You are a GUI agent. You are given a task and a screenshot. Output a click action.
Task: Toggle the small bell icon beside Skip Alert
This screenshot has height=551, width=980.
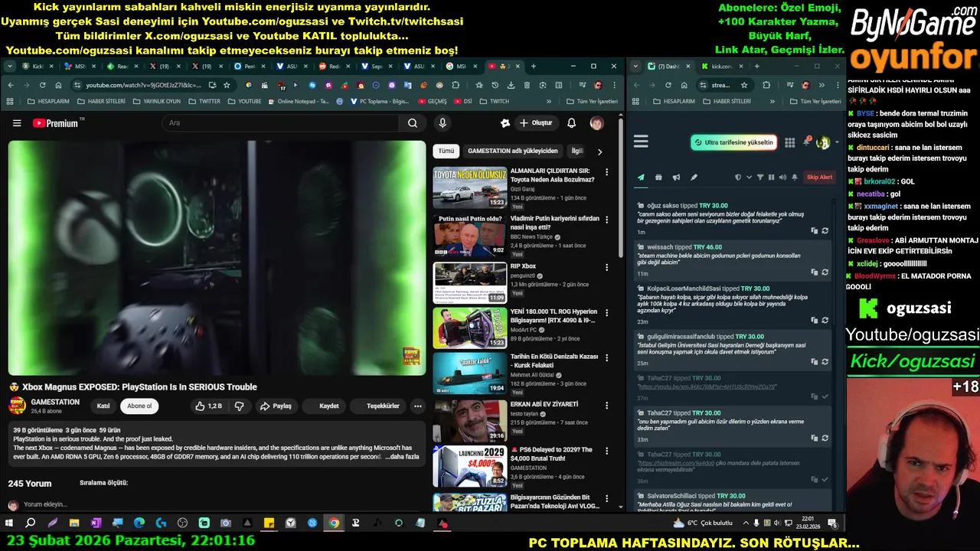[x=795, y=178]
